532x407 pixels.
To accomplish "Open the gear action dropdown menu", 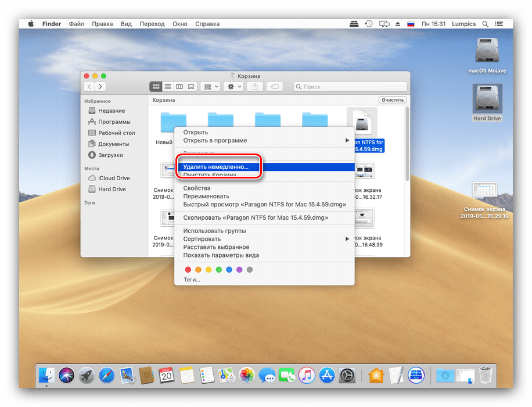I will coord(235,87).
